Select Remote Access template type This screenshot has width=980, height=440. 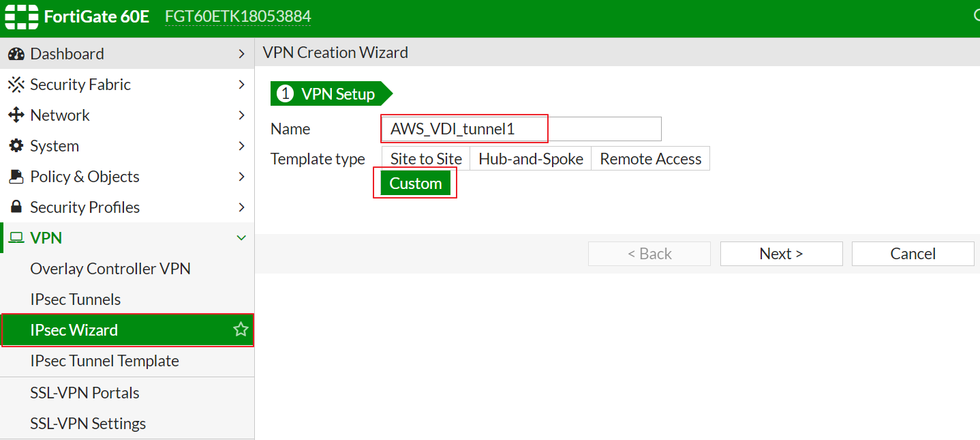[650, 159]
